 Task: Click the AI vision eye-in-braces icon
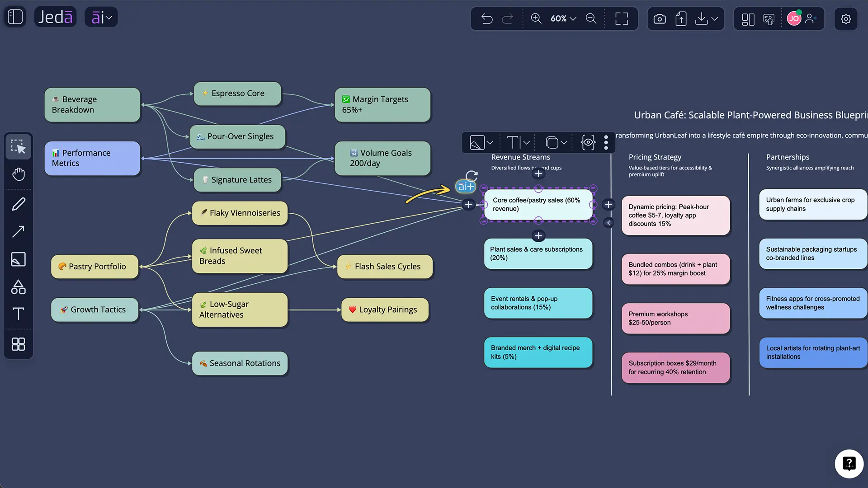point(588,143)
